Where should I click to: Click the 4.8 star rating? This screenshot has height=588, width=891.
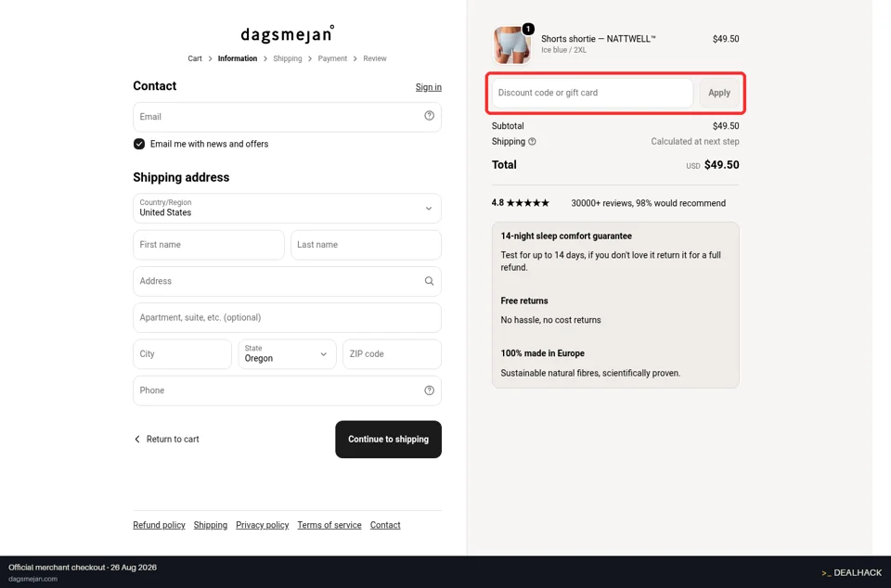521,202
